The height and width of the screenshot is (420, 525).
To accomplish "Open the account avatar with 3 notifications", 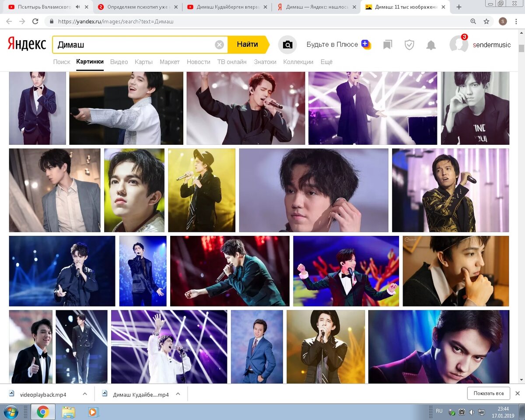I will [458, 44].
